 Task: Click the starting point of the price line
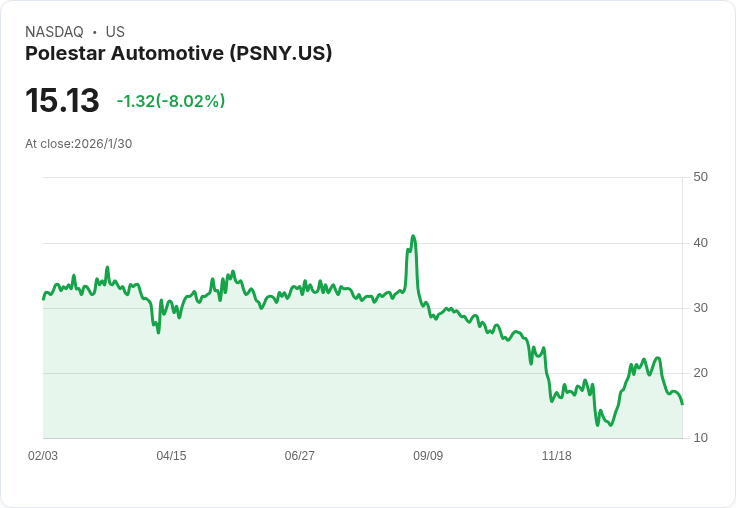click(43, 298)
